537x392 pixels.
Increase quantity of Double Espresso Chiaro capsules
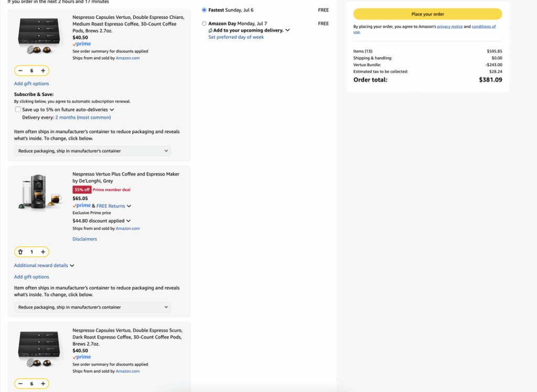pos(43,71)
